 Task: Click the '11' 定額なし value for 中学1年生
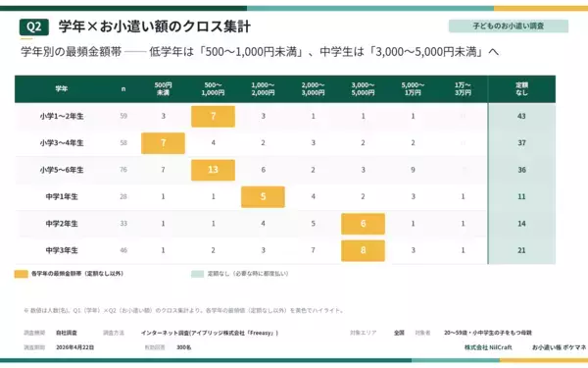521,197
